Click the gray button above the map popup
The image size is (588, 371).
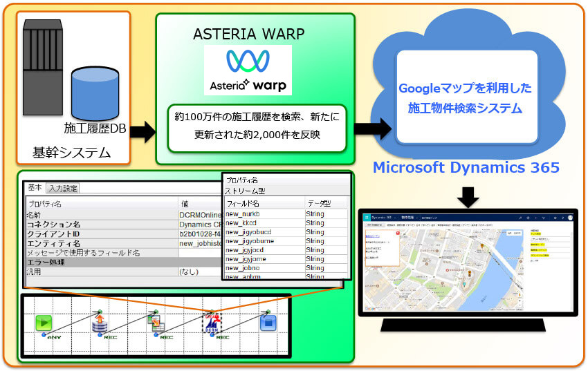click(x=375, y=225)
